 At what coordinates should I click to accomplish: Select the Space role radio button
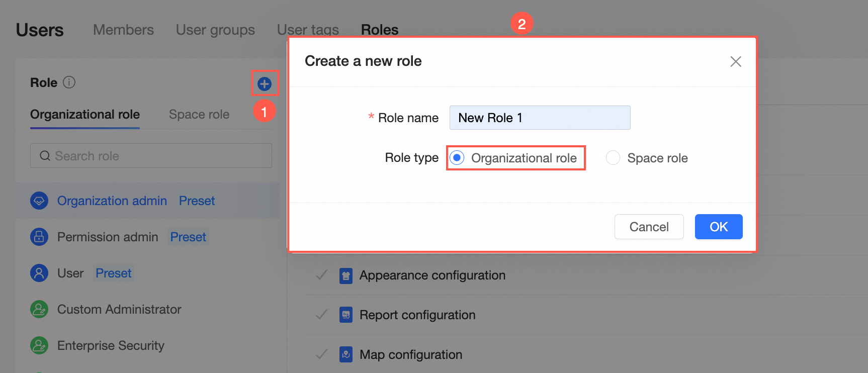click(613, 158)
